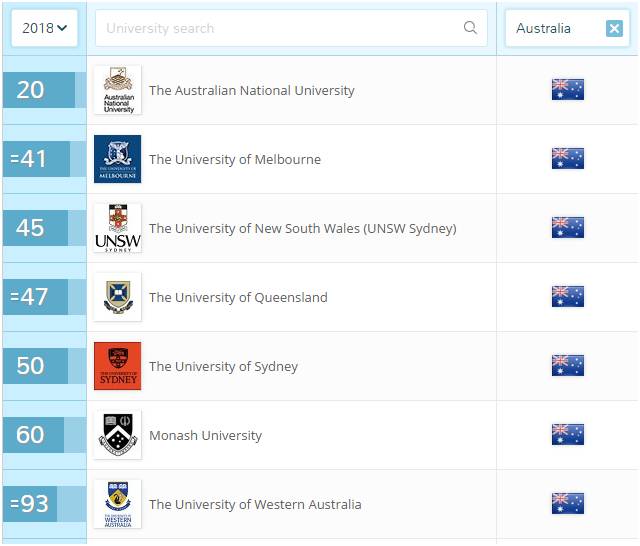Click the flag in University of Sydney row

567,365
